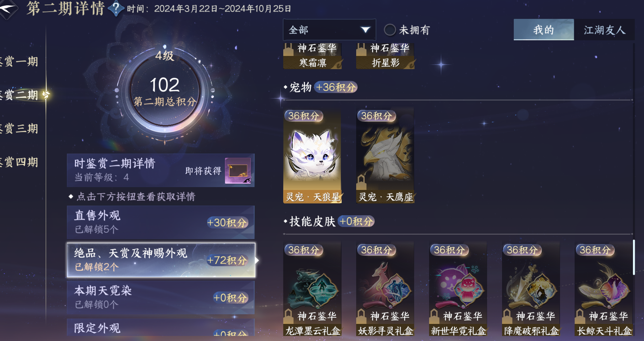The height and width of the screenshot is (341, 644).
Task: Select 绝品、天赏及神赐外观 entry
Action: tap(161, 260)
